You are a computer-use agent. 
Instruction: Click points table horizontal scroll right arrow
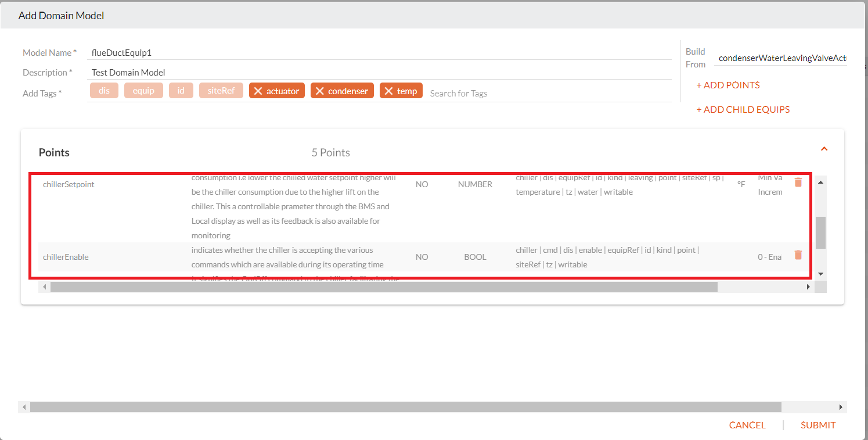(x=808, y=287)
